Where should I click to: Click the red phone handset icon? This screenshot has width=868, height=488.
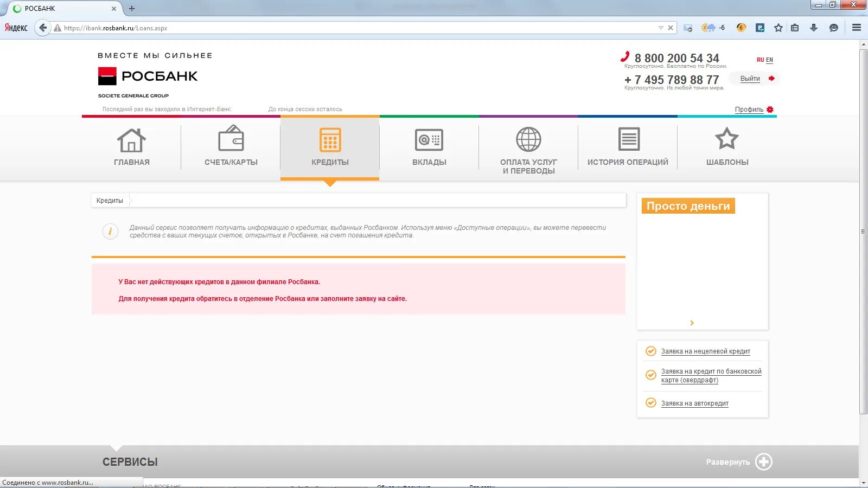(625, 57)
